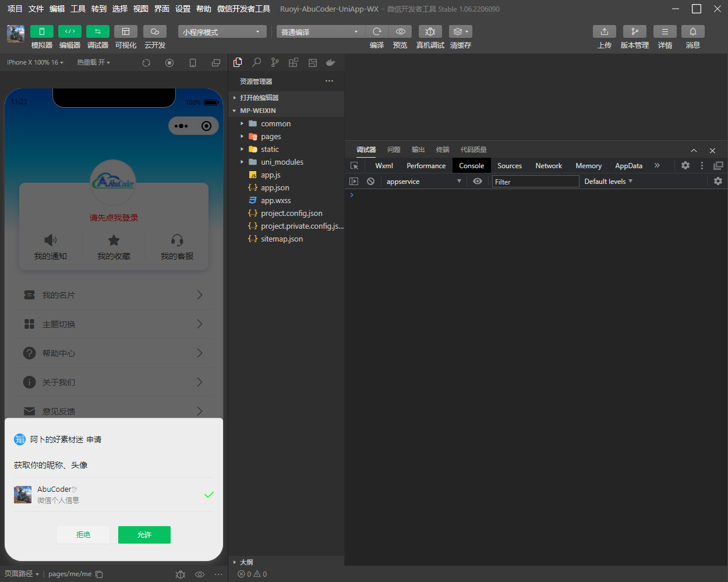
Task: Open the 清缓存 clear cache menu
Action: pos(461,31)
